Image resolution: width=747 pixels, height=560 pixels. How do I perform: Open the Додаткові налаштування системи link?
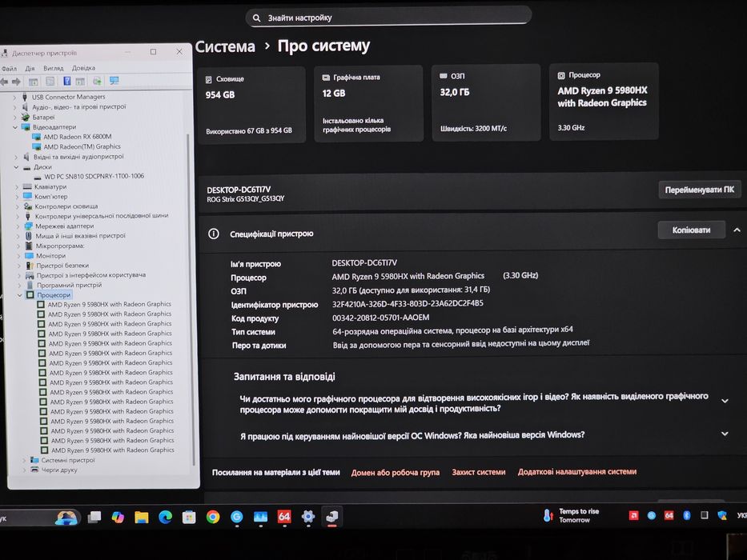click(577, 471)
